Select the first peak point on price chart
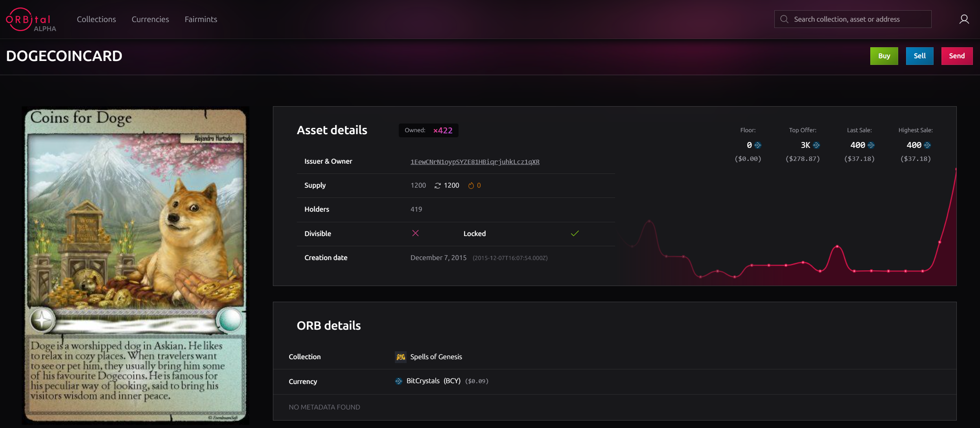 649,221
